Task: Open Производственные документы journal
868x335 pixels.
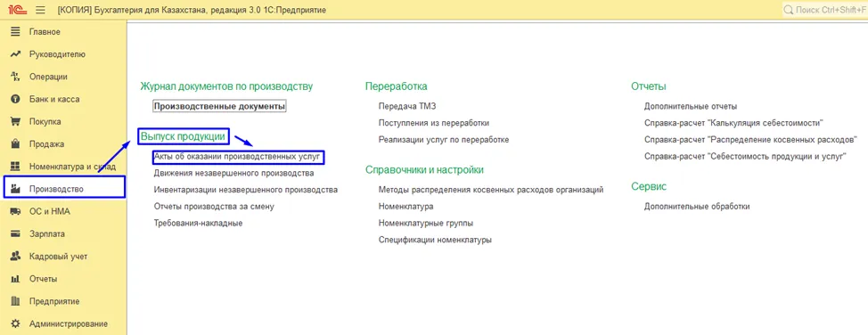Action: click(219, 106)
